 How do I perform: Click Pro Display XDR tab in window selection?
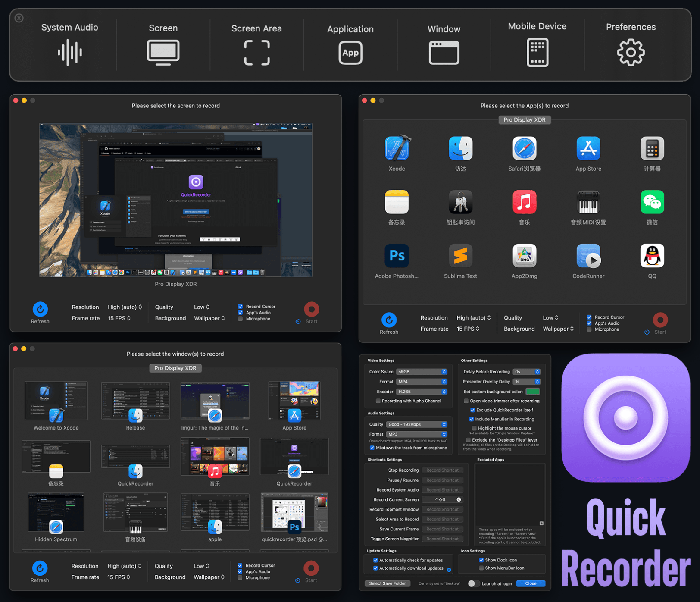pyautogui.click(x=175, y=368)
